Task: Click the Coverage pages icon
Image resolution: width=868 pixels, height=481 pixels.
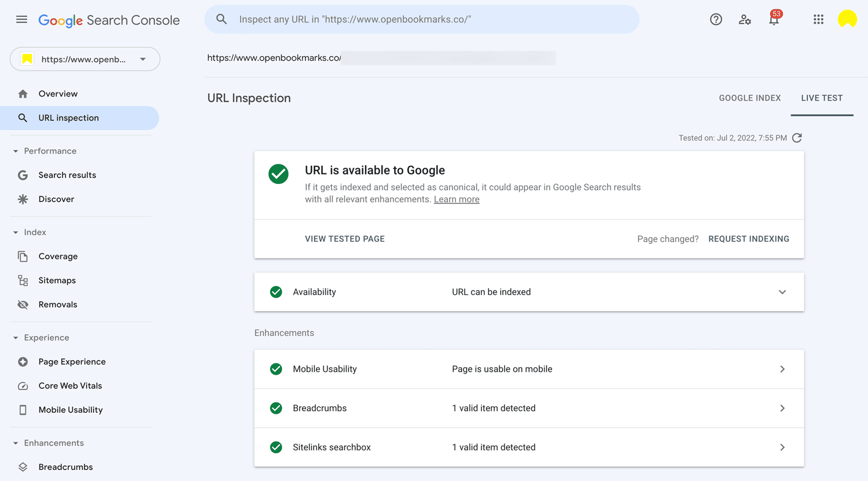Action: click(x=23, y=256)
